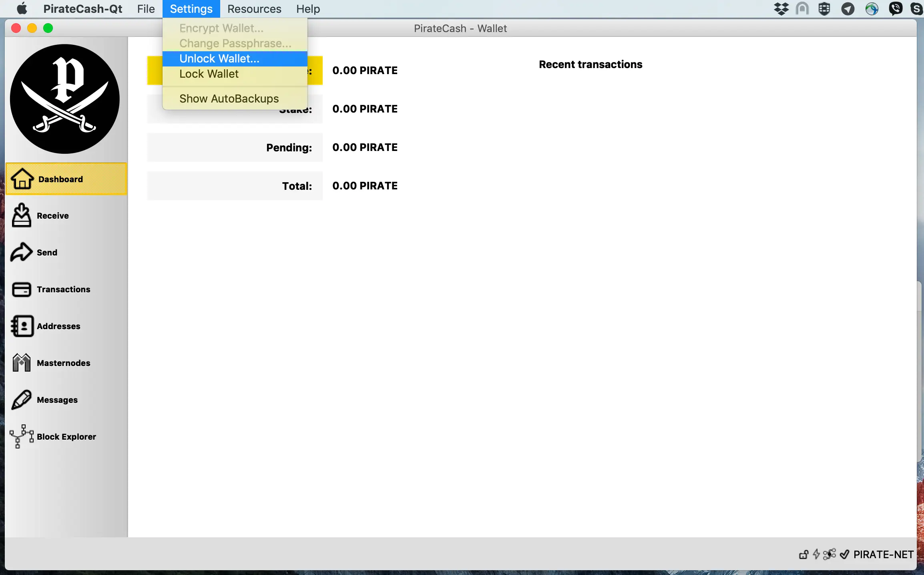
Task: Open the Help menu
Action: 308,9
